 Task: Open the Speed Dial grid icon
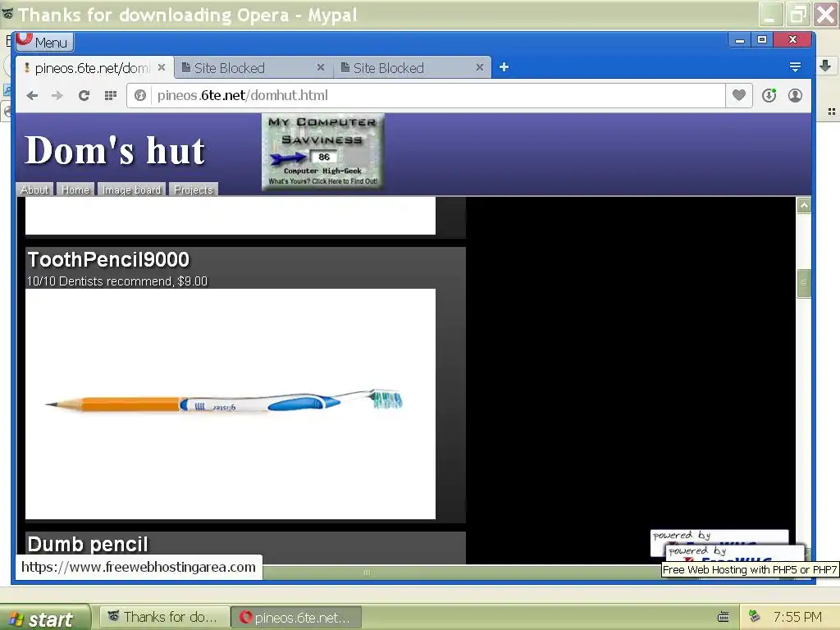tap(111, 95)
